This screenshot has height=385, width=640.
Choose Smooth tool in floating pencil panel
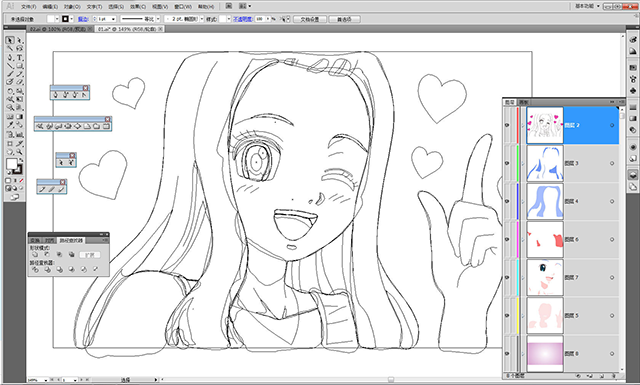[x=52, y=189]
